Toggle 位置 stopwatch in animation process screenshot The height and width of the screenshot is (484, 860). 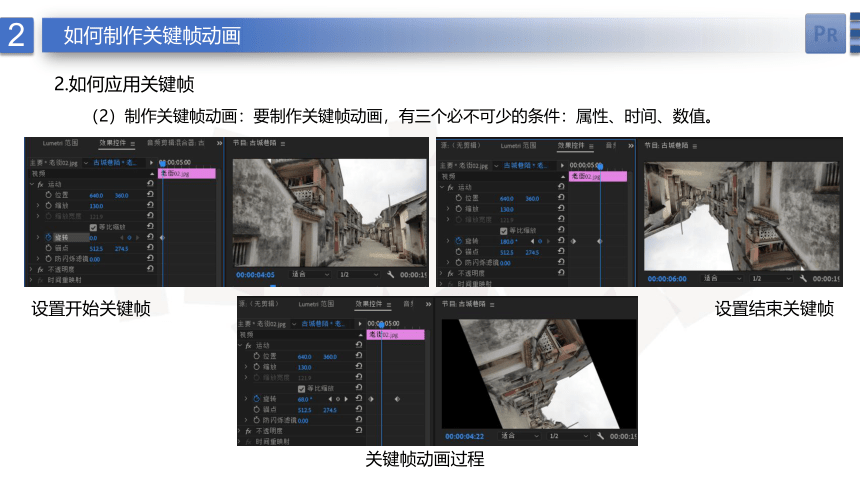click(256, 356)
